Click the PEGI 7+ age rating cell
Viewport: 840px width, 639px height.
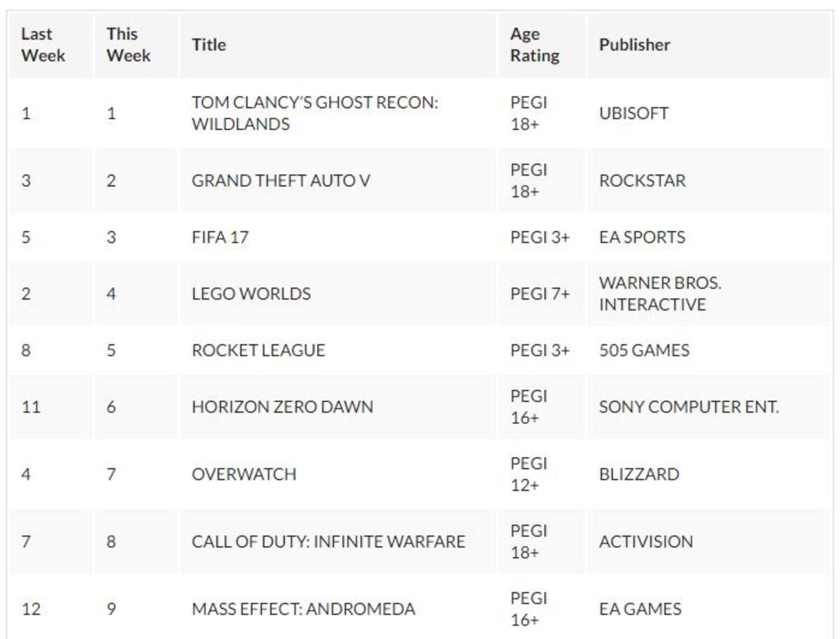point(541,294)
